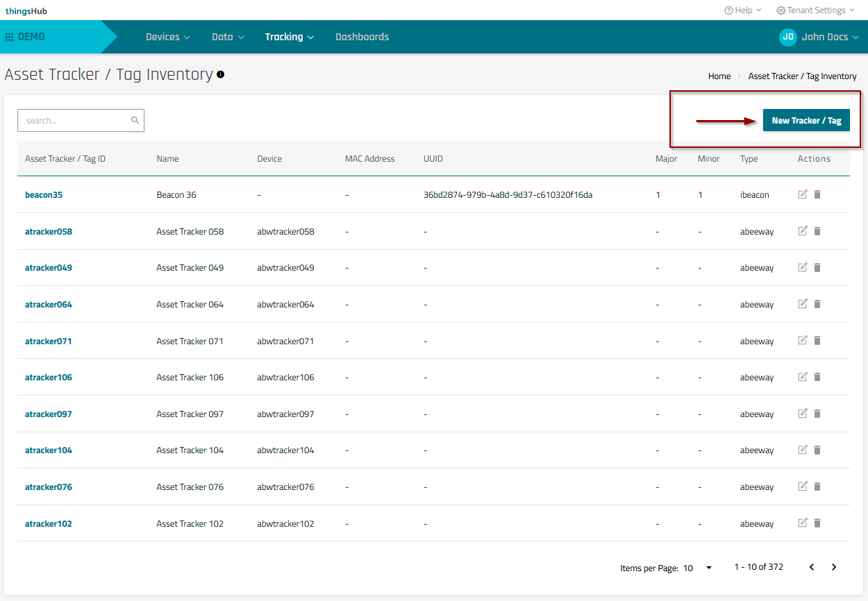
Task: Click the info icon beside the page title
Action: pyautogui.click(x=221, y=74)
